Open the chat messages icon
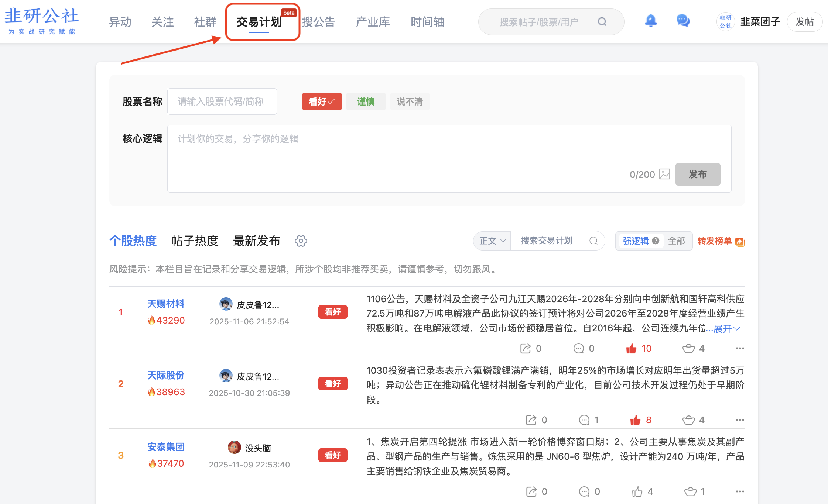This screenshot has width=828, height=504. point(683,21)
